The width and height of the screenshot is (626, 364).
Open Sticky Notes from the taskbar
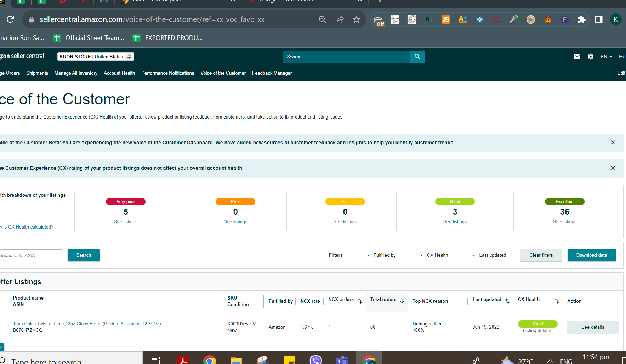tap(289, 360)
